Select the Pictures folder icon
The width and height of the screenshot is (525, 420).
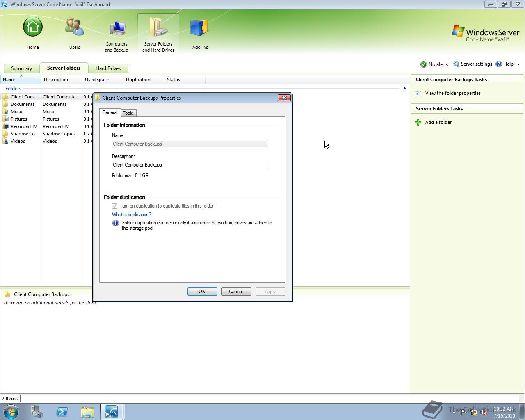pyautogui.click(x=5, y=119)
